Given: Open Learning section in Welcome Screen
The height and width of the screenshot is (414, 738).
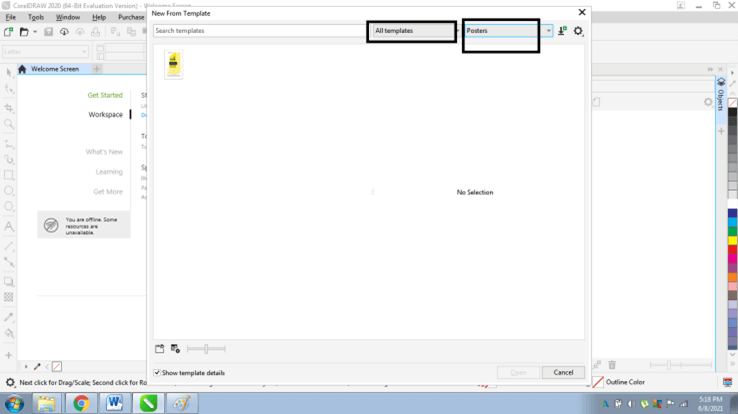Looking at the screenshot, I should click(109, 172).
